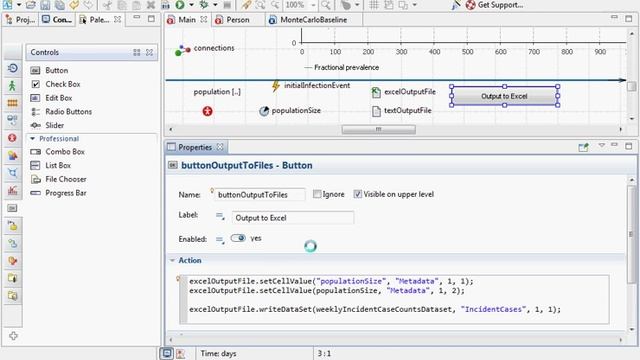Click the Cut scissors toolbar icon
This screenshot has height=360, width=640.
(107, 5)
